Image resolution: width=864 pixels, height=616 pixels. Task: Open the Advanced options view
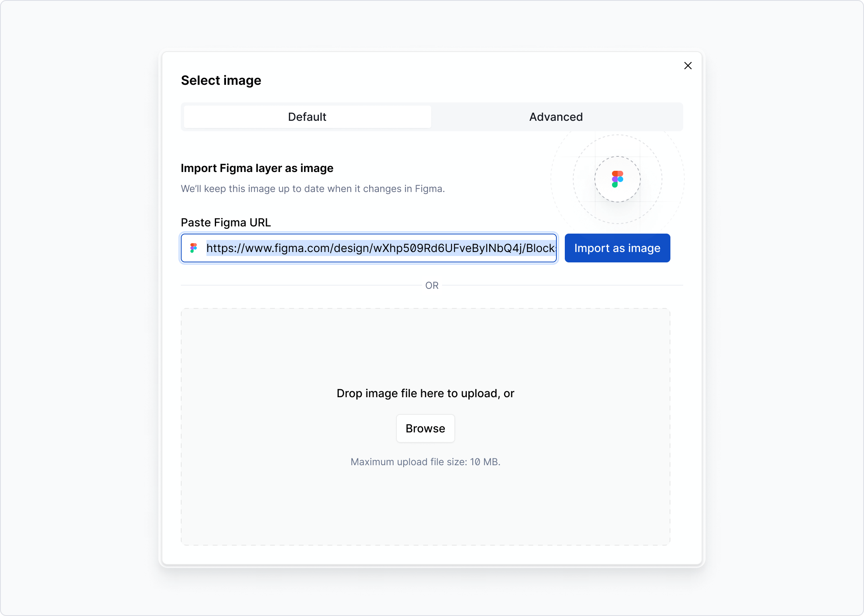(x=556, y=117)
